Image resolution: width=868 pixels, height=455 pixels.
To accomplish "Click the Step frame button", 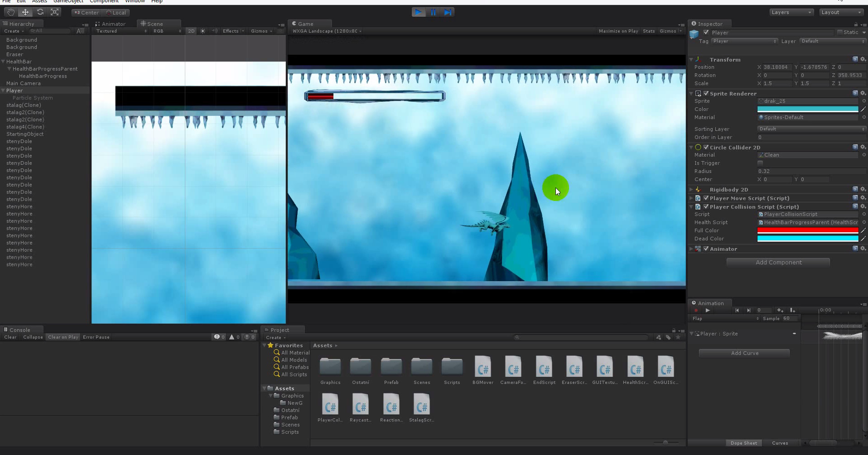I will [448, 12].
